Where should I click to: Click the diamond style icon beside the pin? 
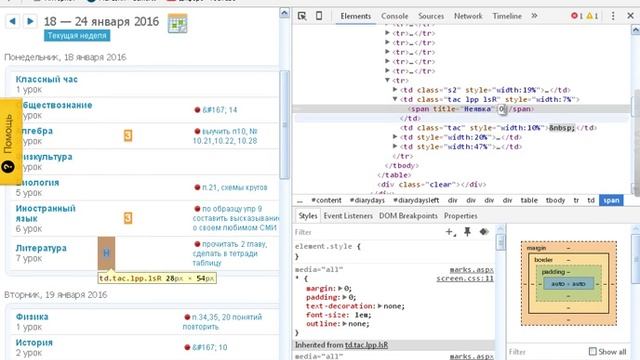tap(484, 232)
